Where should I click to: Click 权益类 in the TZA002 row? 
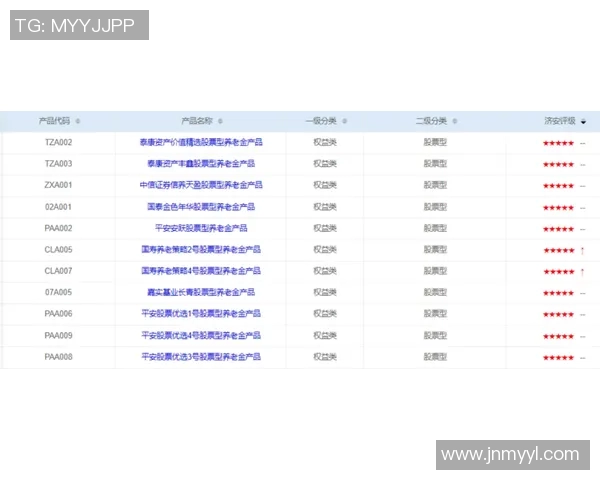coord(325,142)
